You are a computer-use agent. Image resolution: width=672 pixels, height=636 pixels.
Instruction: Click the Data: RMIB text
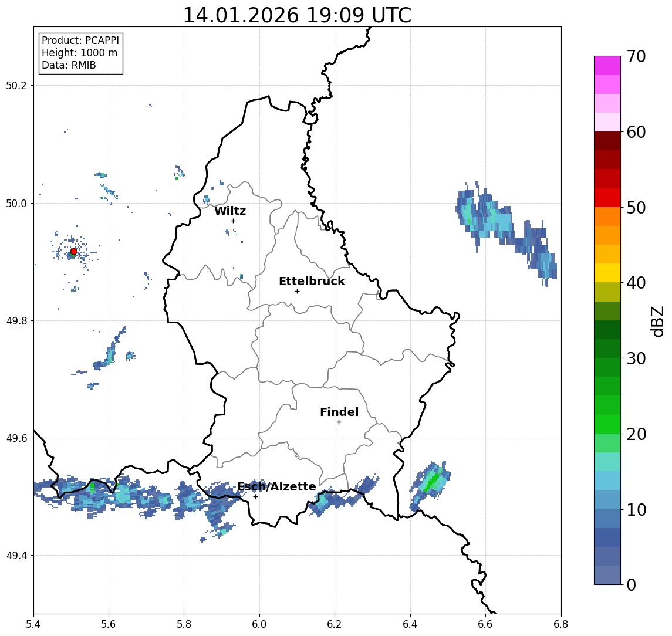click(x=69, y=65)
